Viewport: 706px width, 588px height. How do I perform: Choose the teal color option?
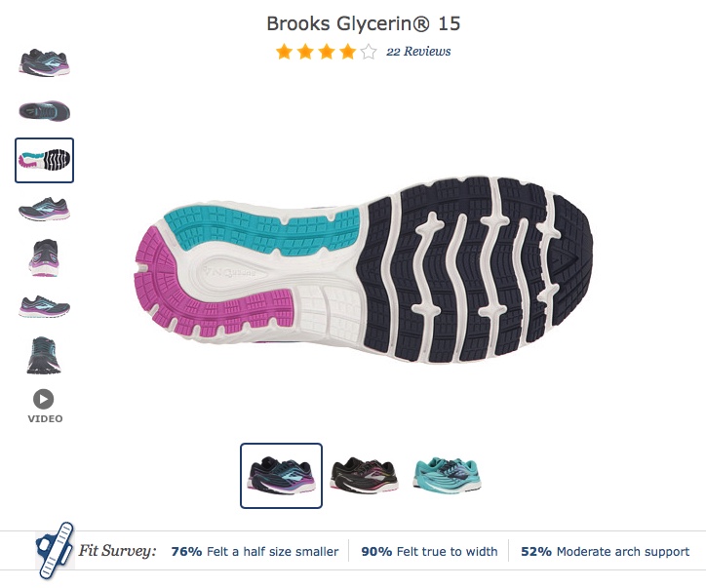click(x=448, y=476)
